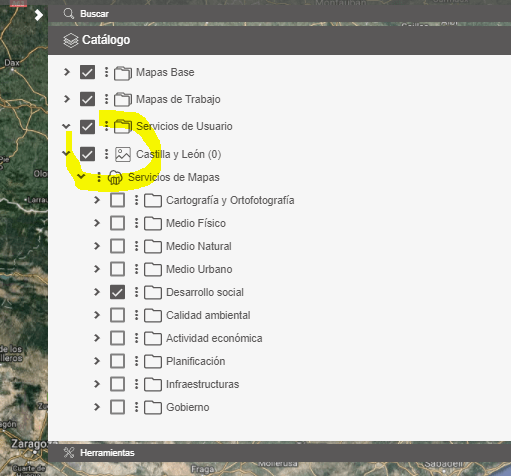Click the Catálogo layers stack icon
This screenshot has height=476, width=511.
coord(71,40)
